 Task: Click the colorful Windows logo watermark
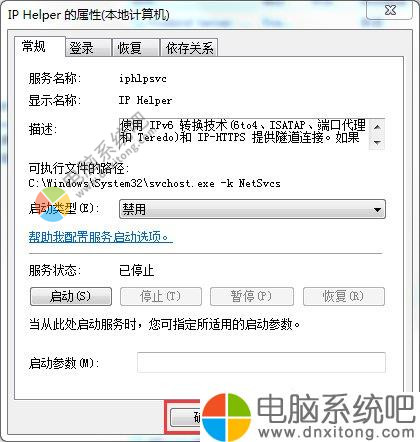227,417
